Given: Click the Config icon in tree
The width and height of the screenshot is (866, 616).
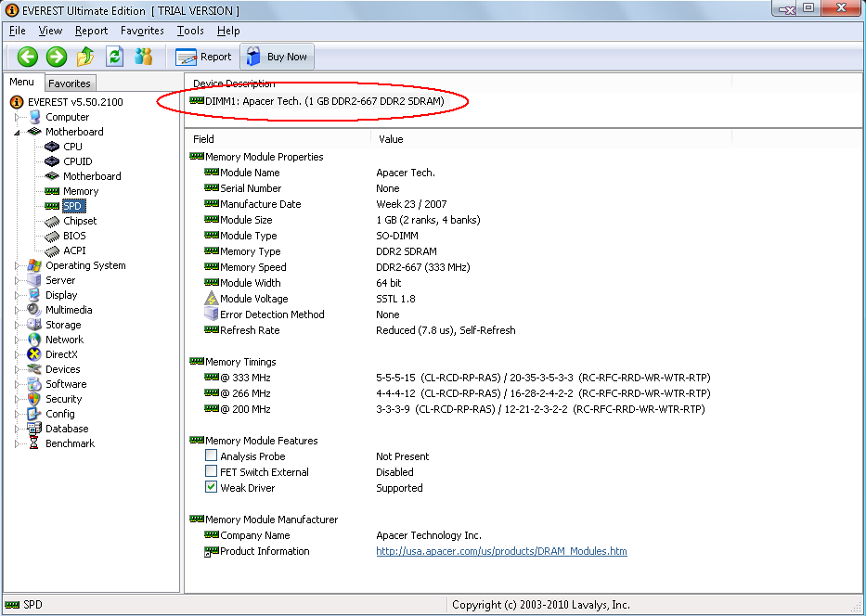Looking at the screenshot, I should (x=34, y=414).
